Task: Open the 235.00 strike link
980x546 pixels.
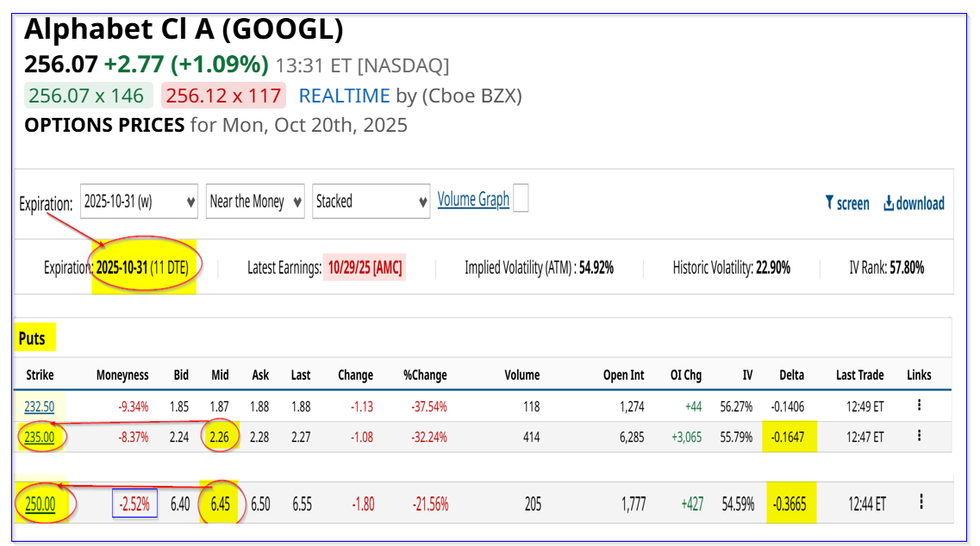Action: tap(39, 437)
